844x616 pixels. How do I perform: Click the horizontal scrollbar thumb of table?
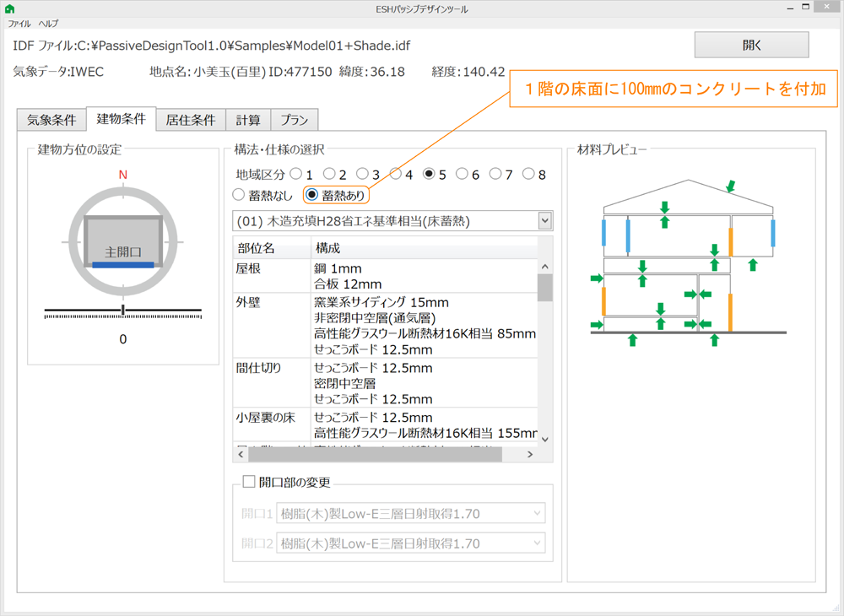pos(376,455)
